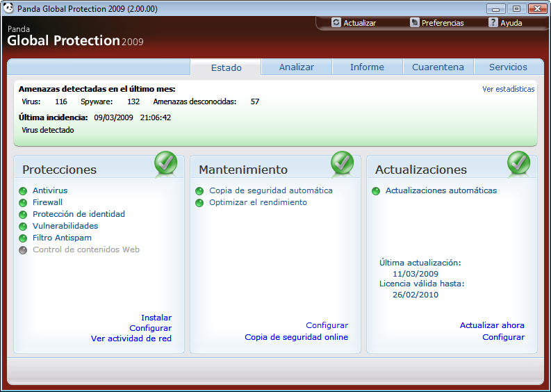Click Instalar link in Protecciones panel

click(x=156, y=318)
